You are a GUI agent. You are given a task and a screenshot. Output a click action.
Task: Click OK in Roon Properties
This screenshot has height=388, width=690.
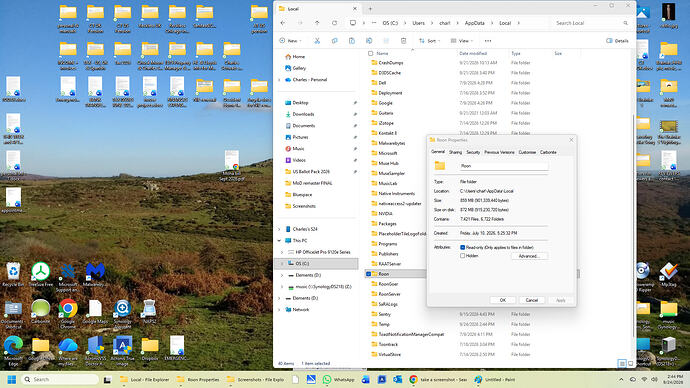(x=503, y=300)
